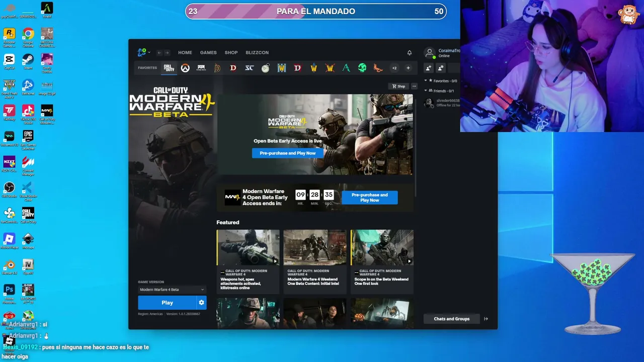Open the HOME tab
This screenshot has height=362, width=644.
point(185,52)
